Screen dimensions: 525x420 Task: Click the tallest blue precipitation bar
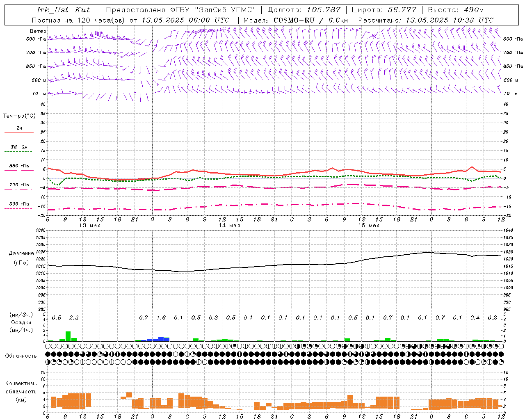161,339
